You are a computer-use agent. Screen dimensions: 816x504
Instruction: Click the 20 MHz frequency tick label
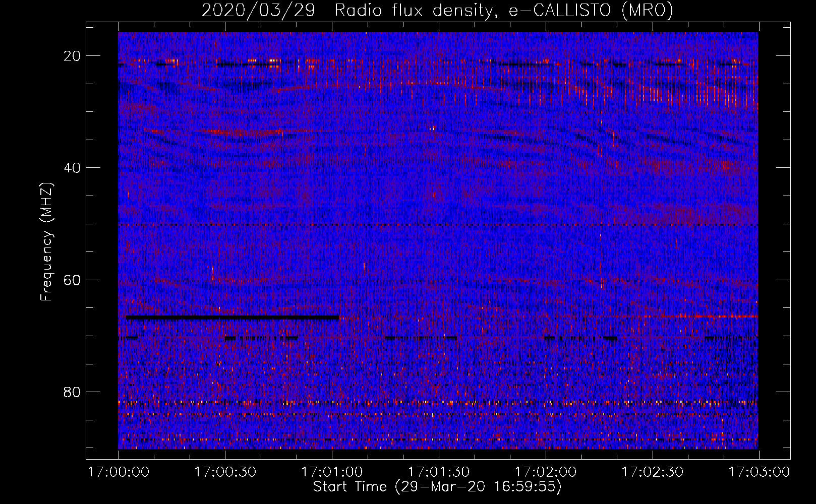point(73,56)
